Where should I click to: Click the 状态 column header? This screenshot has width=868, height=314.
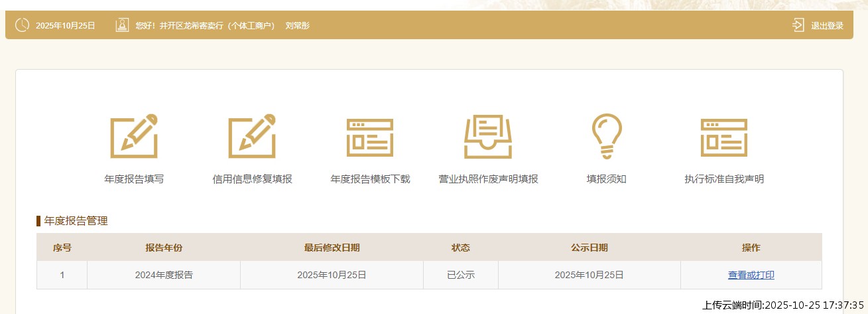pos(460,248)
